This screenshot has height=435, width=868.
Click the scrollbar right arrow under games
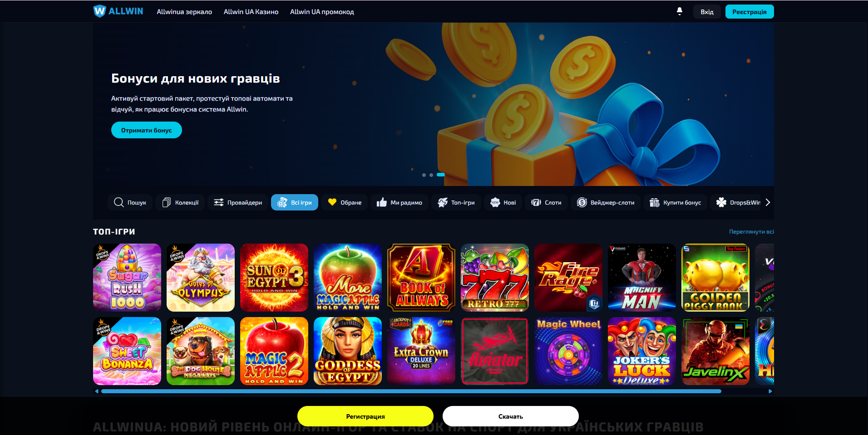tap(770, 391)
